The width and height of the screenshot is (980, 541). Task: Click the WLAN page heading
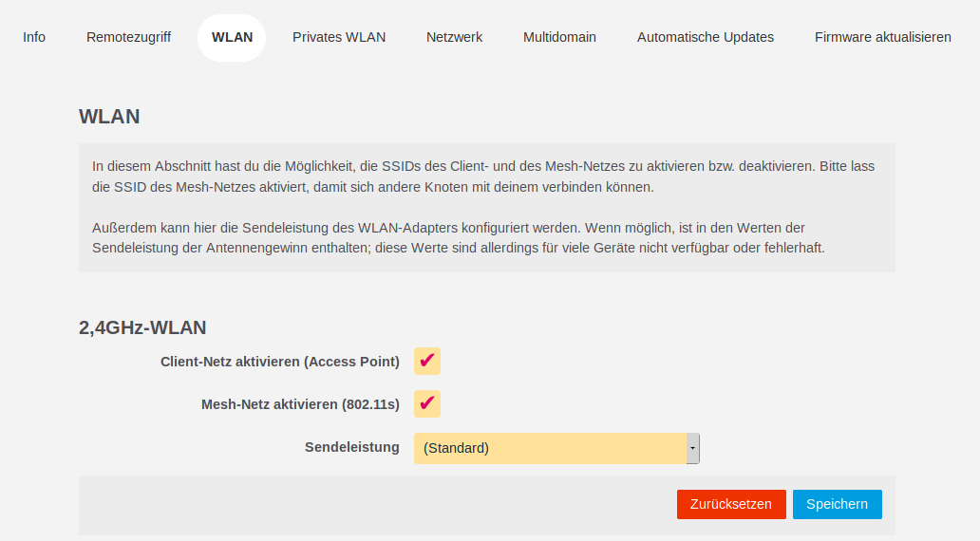[109, 117]
